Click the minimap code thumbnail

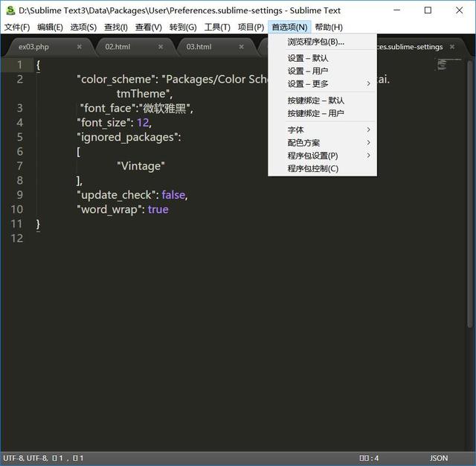pos(448,65)
